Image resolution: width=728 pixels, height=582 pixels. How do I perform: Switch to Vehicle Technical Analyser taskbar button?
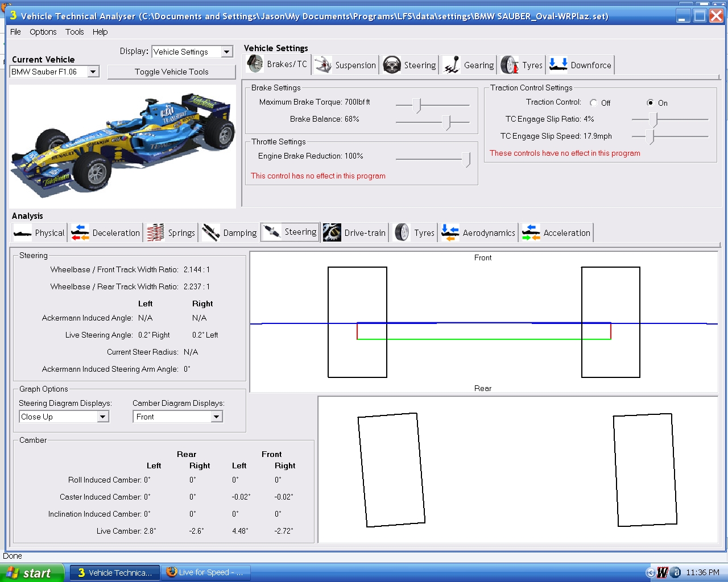pyautogui.click(x=116, y=573)
